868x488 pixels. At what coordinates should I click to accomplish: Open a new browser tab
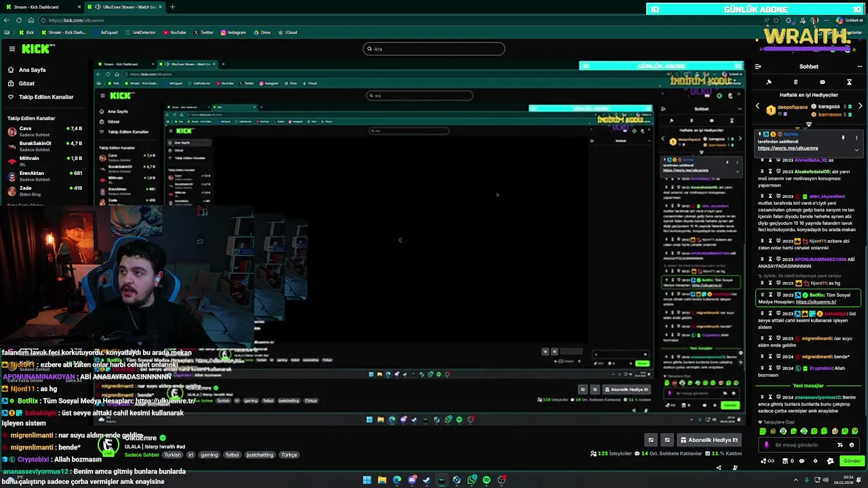[x=172, y=7]
